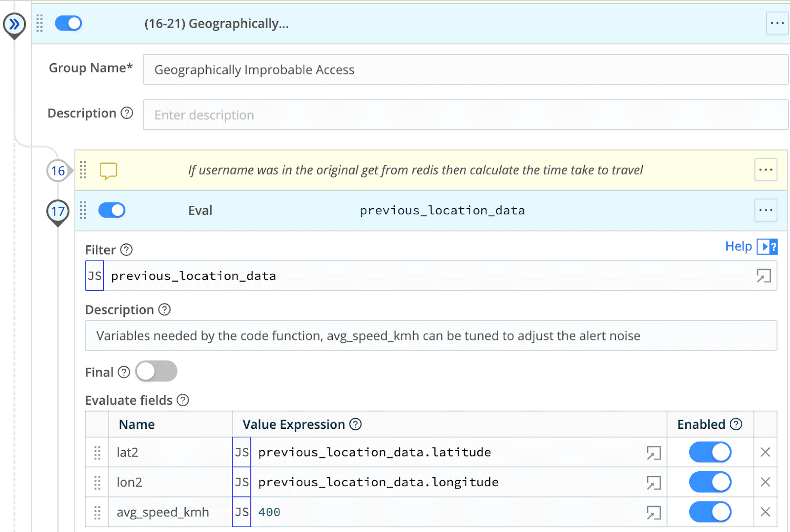Open options menu for Geographically group
Image resolution: width=790 pixels, height=532 pixels.
click(x=777, y=23)
